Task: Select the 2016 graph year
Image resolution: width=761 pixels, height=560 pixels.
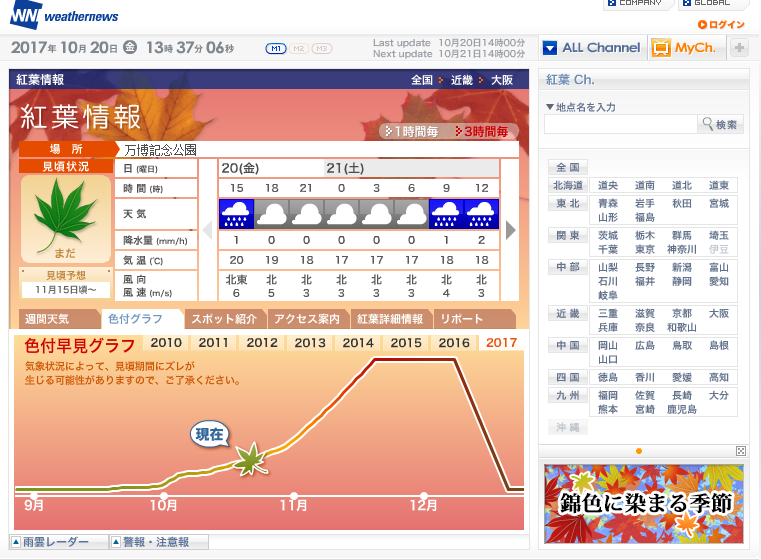Action: tap(454, 343)
